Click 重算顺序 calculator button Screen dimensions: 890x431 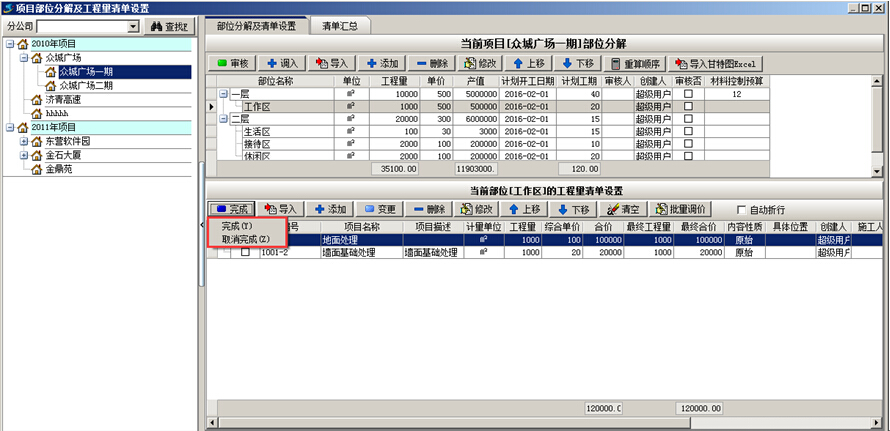click(636, 62)
